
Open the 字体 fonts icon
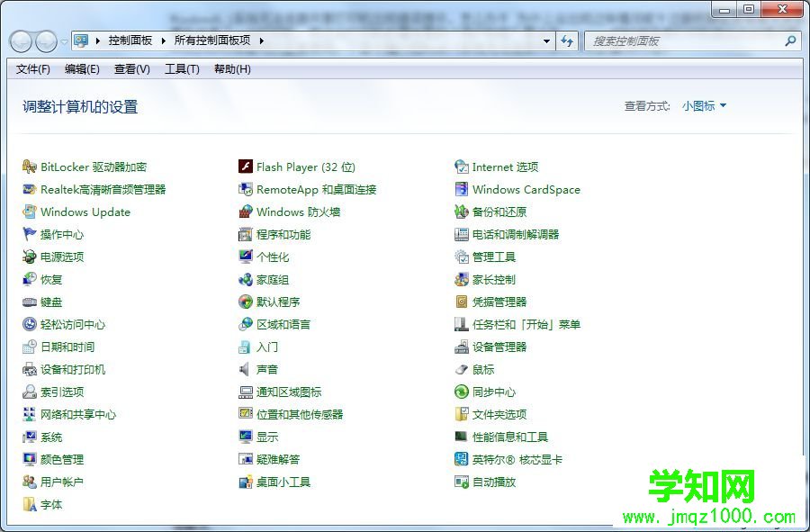[x=30, y=505]
